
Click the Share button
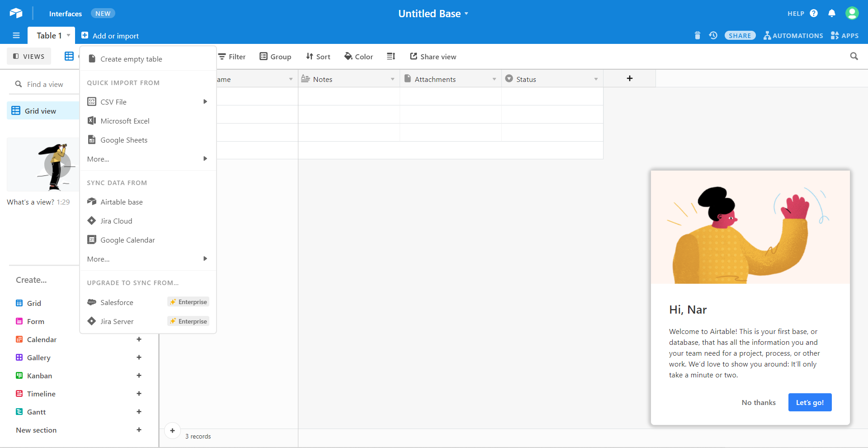[x=740, y=36]
